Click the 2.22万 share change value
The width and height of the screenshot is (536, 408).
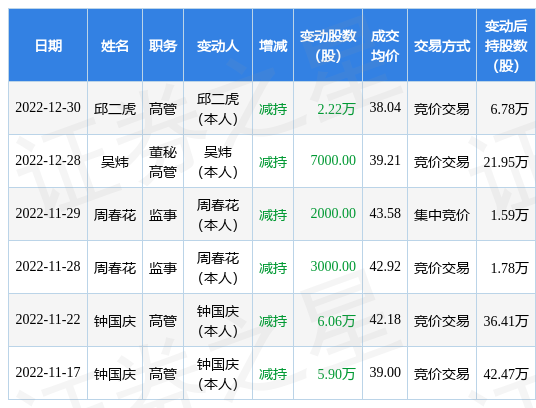coord(336,109)
